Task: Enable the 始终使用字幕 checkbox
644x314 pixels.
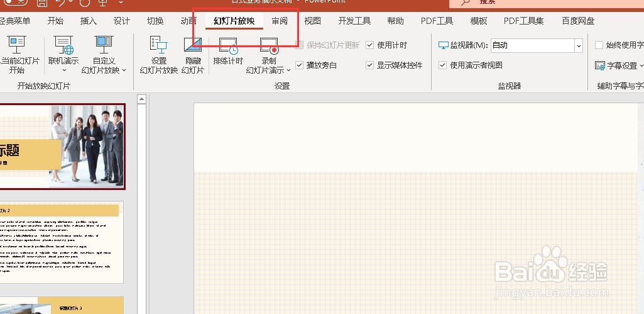Action: pos(599,45)
